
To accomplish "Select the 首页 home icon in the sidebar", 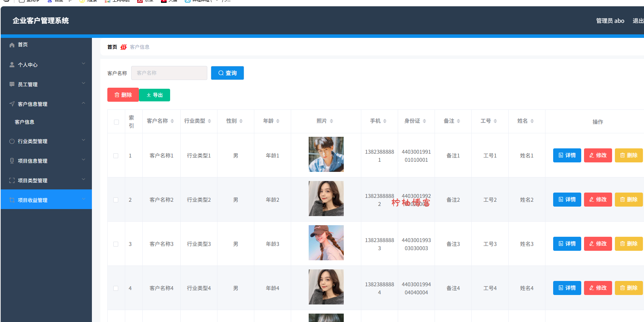I will click(x=12, y=45).
